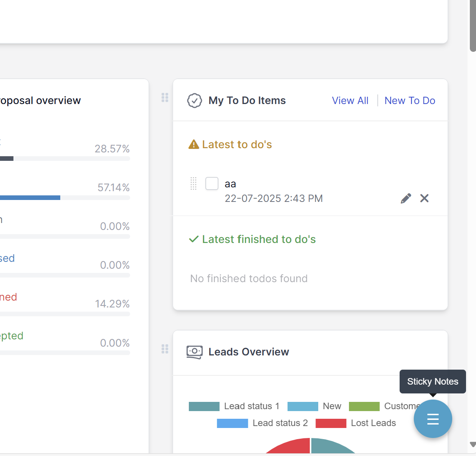
Task: Click the vertical scrollbar down arrow
Action: pos(473,444)
